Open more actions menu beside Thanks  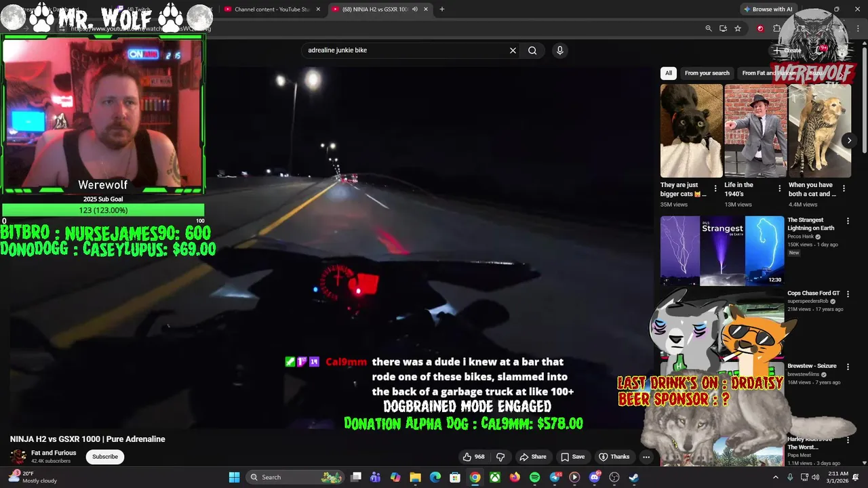point(646,457)
